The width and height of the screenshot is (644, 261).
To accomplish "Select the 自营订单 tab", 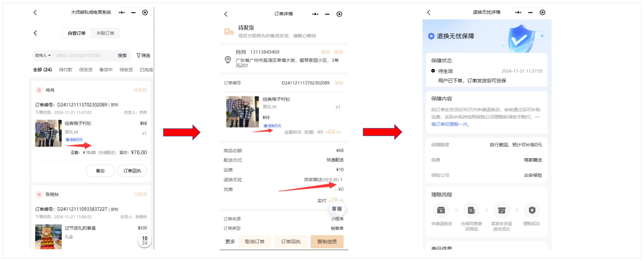I will tap(76, 33).
